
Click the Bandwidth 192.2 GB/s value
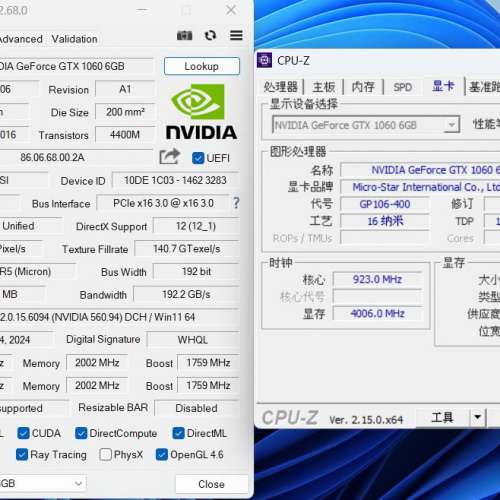pos(186,294)
